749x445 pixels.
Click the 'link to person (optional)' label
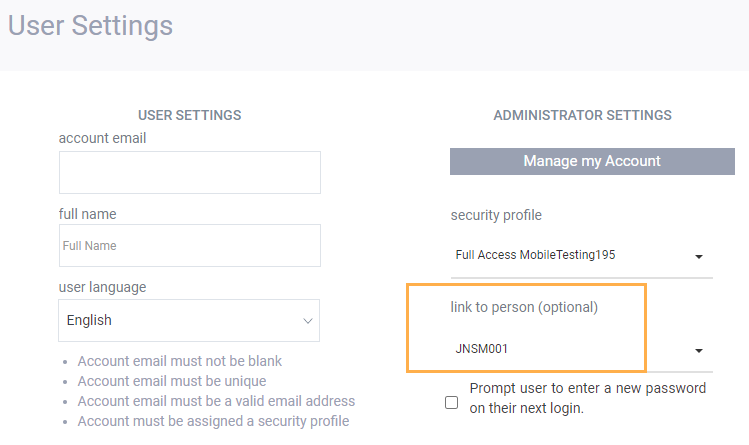coord(524,307)
